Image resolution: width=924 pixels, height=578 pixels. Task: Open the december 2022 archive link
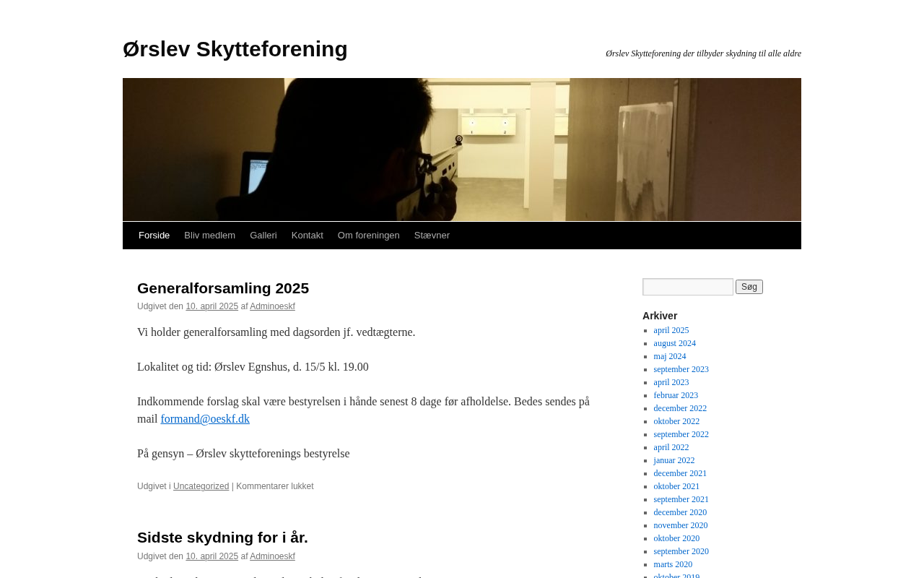click(x=680, y=408)
